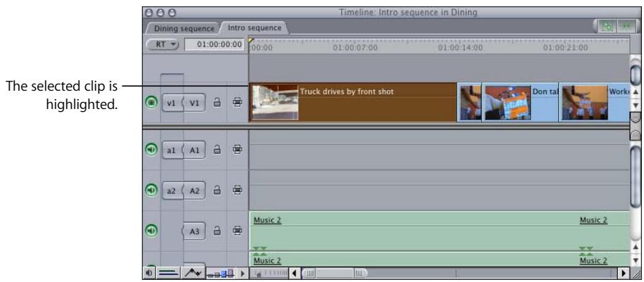Click the a2 source control
The image size is (644, 282).
point(172,191)
